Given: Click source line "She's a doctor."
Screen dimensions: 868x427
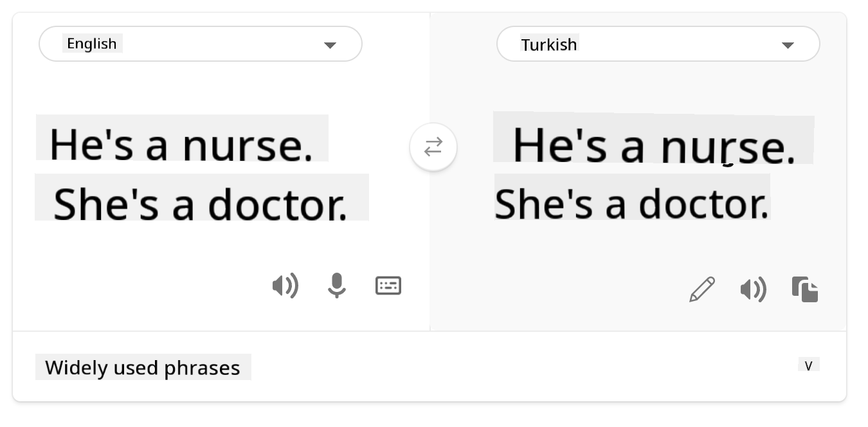Looking at the screenshot, I should pos(201,203).
